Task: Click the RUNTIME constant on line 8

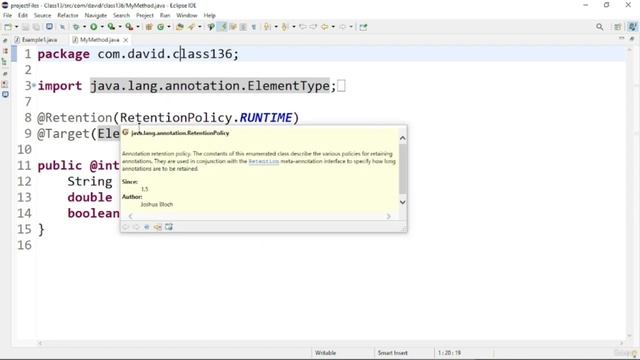Action: tap(266, 118)
